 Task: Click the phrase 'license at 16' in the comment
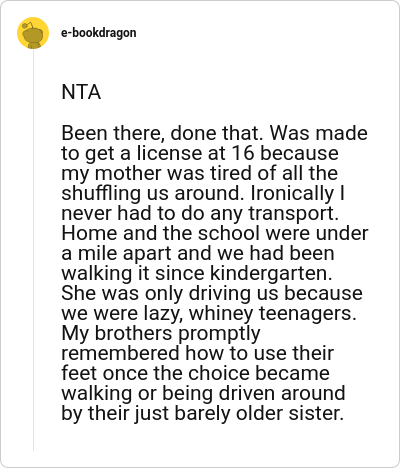click(x=195, y=153)
